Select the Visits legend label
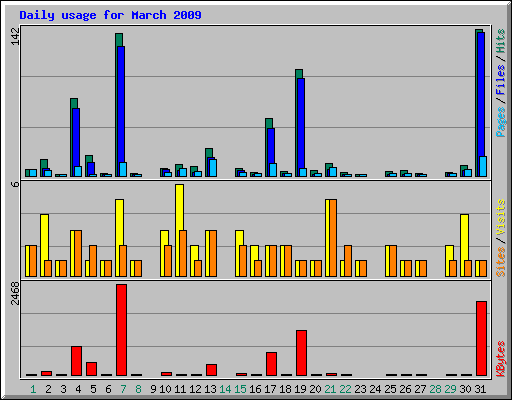The width and height of the screenshot is (512, 400). 500,218
